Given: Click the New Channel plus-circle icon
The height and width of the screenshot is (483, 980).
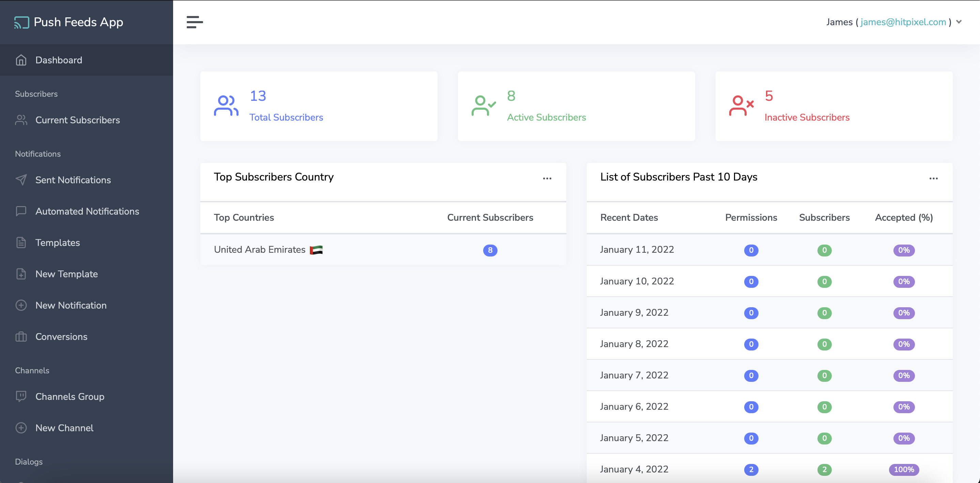Looking at the screenshot, I should click(21, 428).
